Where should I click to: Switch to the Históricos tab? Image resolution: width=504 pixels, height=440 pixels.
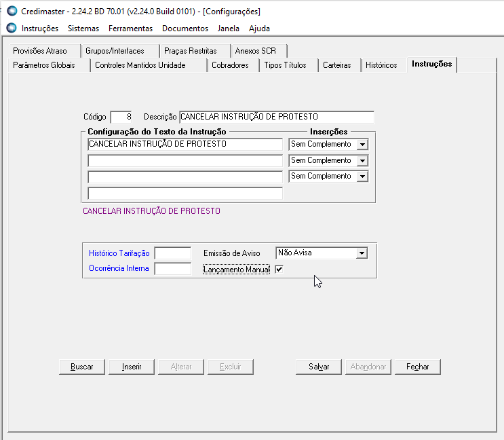pos(384,65)
